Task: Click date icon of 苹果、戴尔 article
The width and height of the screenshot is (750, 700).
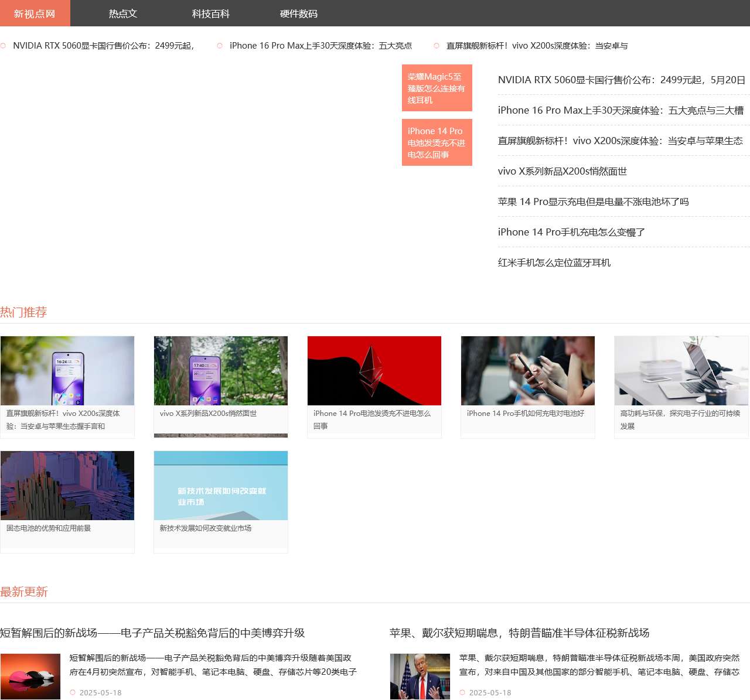Action: (462, 692)
